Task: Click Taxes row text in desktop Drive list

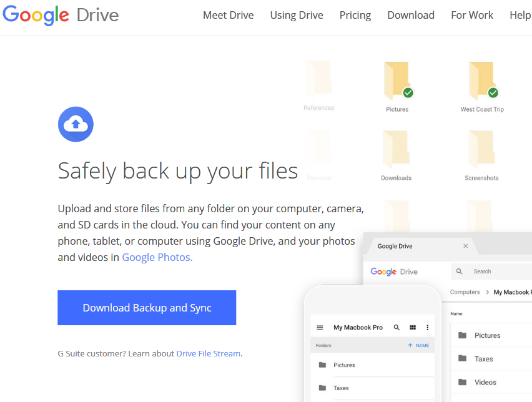Action: [483, 359]
